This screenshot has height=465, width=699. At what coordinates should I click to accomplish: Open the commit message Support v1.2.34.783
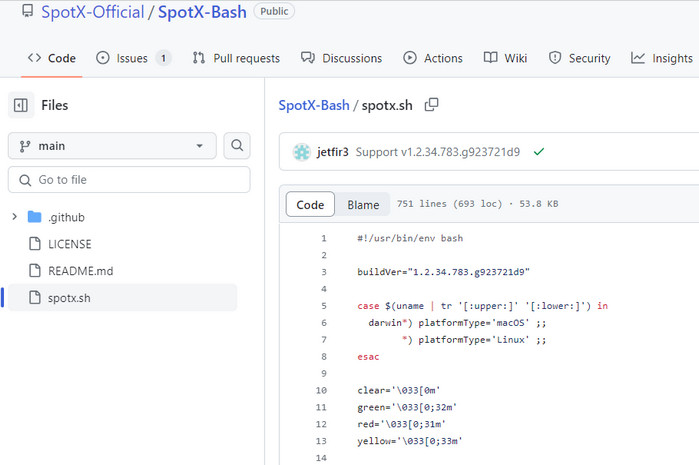[x=437, y=152]
